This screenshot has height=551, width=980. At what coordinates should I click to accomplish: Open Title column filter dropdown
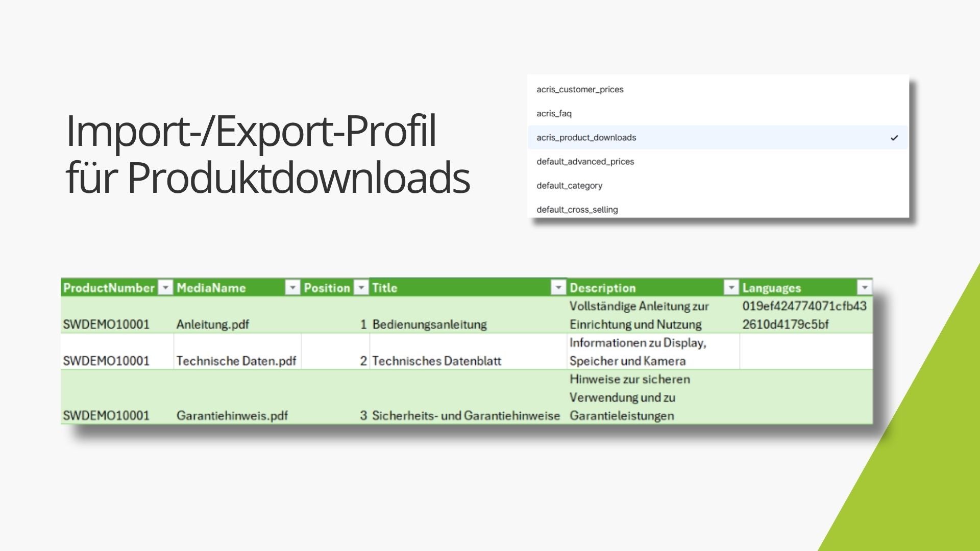[558, 288]
